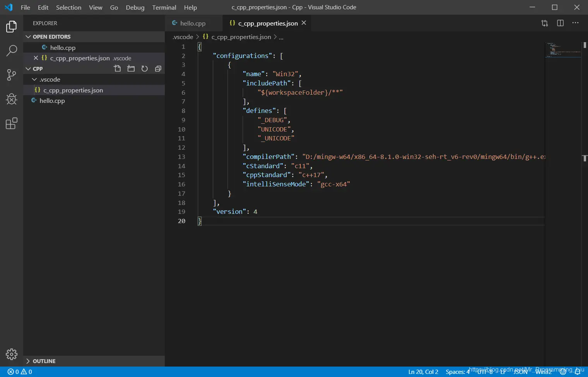Image resolution: width=588 pixels, height=377 pixels.
Task: Close c_cpp_properties.json in Open Editors list
Action: (36, 58)
